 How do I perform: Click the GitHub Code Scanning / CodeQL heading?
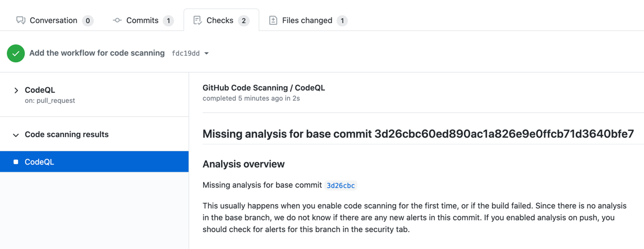point(264,88)
